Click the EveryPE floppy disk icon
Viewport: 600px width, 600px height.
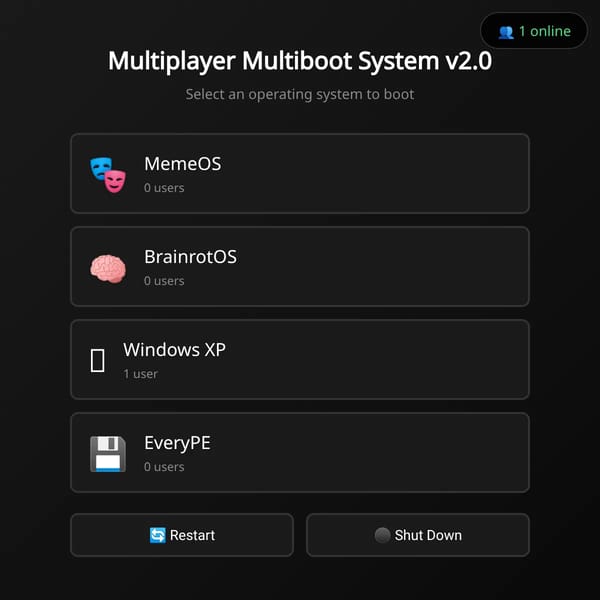click(108, 454)
